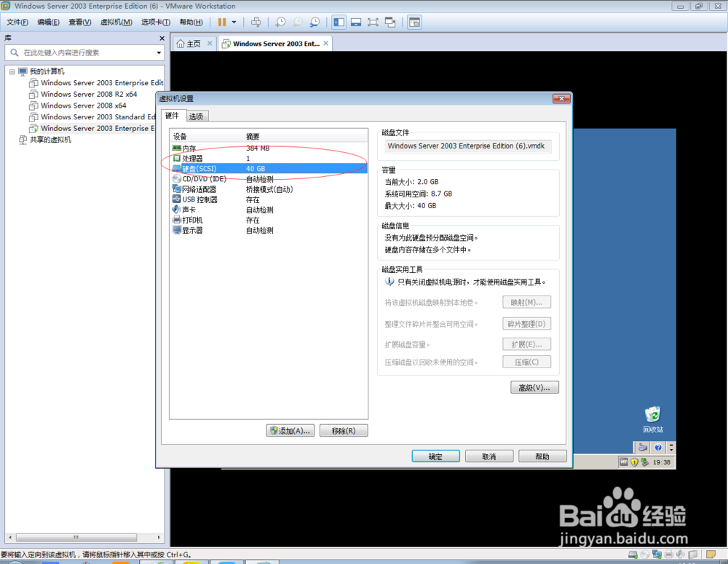Select the 显示器 device row
728x564 pixels.
269,230
